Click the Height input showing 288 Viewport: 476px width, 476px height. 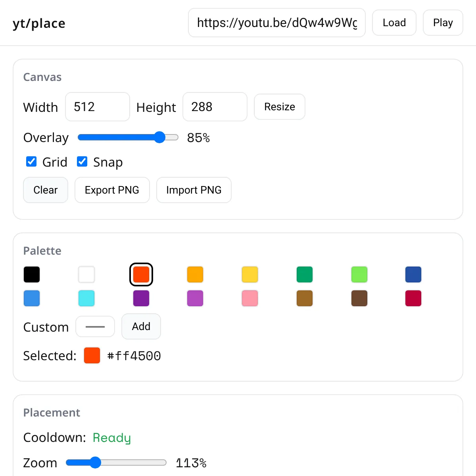215,107
